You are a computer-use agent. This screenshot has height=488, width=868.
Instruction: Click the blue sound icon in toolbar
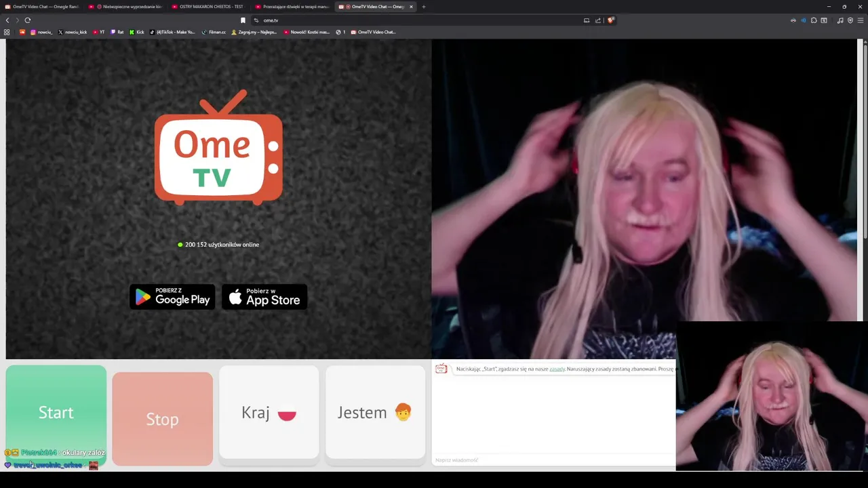pyautogui.click(x=804, y=20)
